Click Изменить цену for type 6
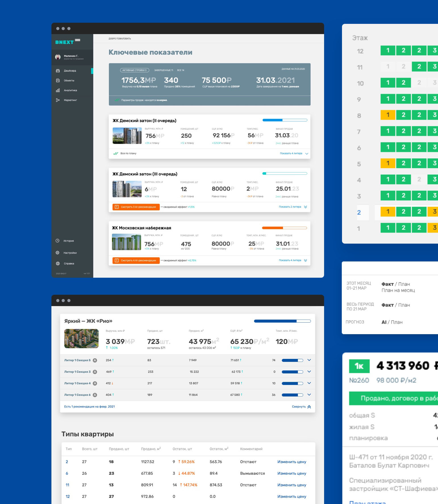Image resolution: width=438 pixels, height=504 pixels. (x=292, y=474)
